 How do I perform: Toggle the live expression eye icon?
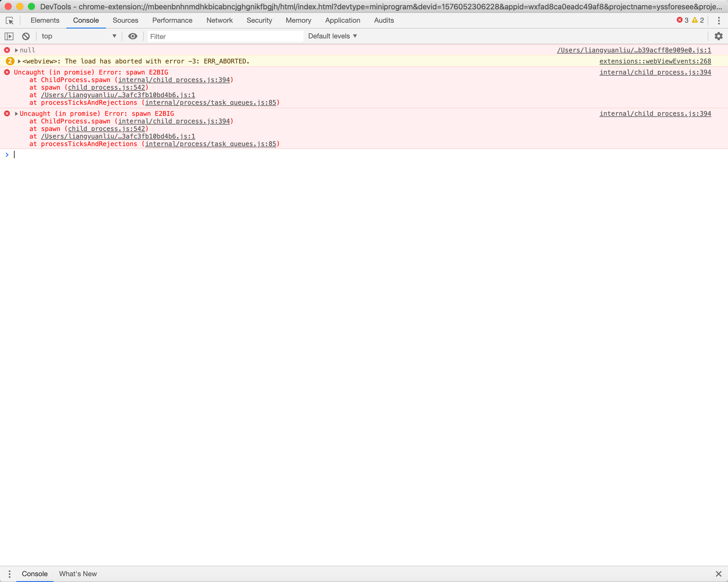pos(133,36)
